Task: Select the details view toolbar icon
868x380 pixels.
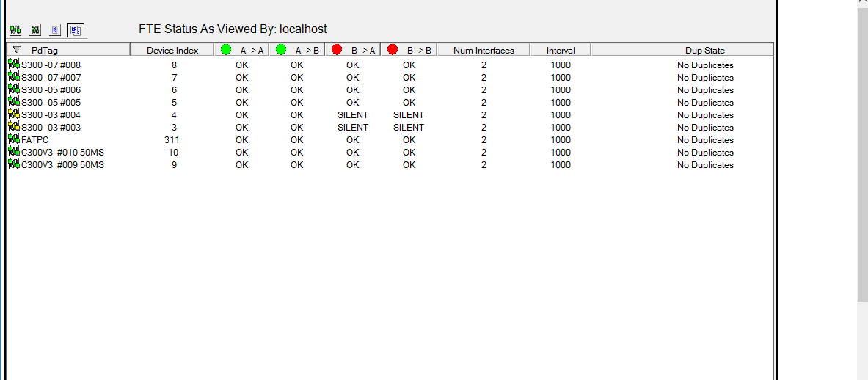Action: tap(76, 30)
